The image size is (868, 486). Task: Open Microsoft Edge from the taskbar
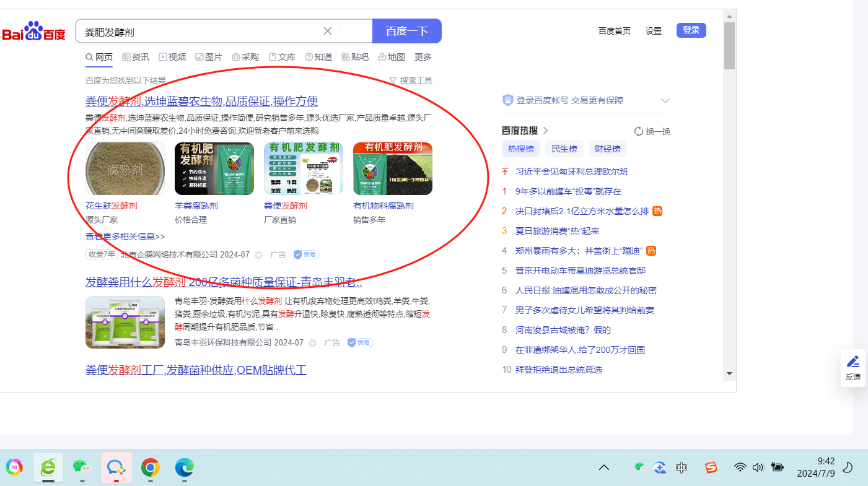tap(184, 467)
